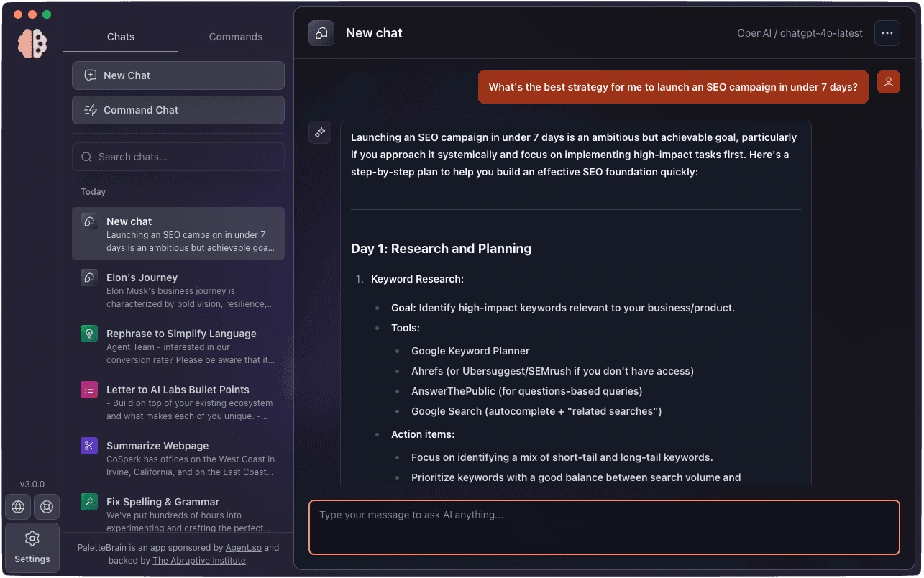Click the PaletteBrain brain logo icon
The height and width of the screenshot is (578, 924).
(x=32, y=44)
